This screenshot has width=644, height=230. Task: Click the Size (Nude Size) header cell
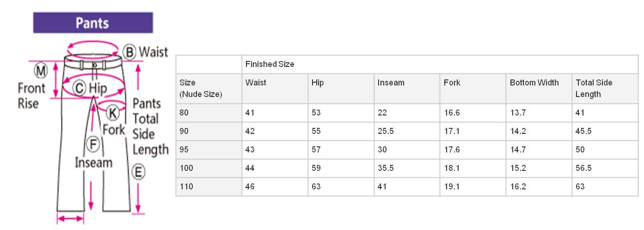(209, 89)
